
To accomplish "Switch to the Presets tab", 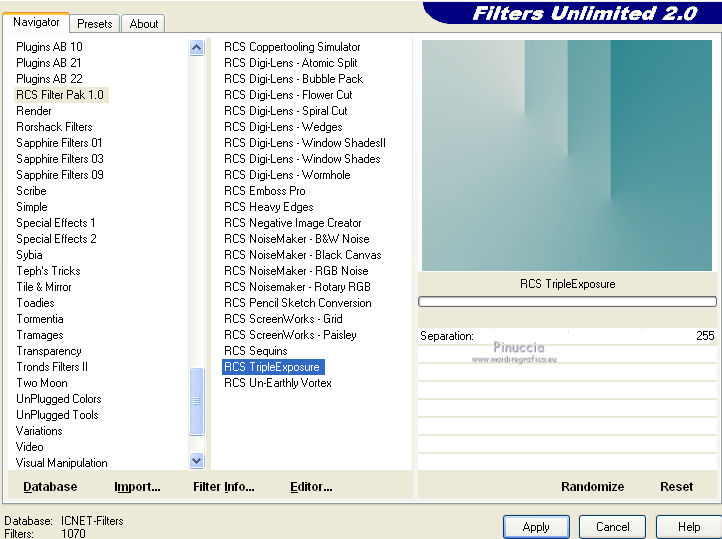I will point(94,23).
